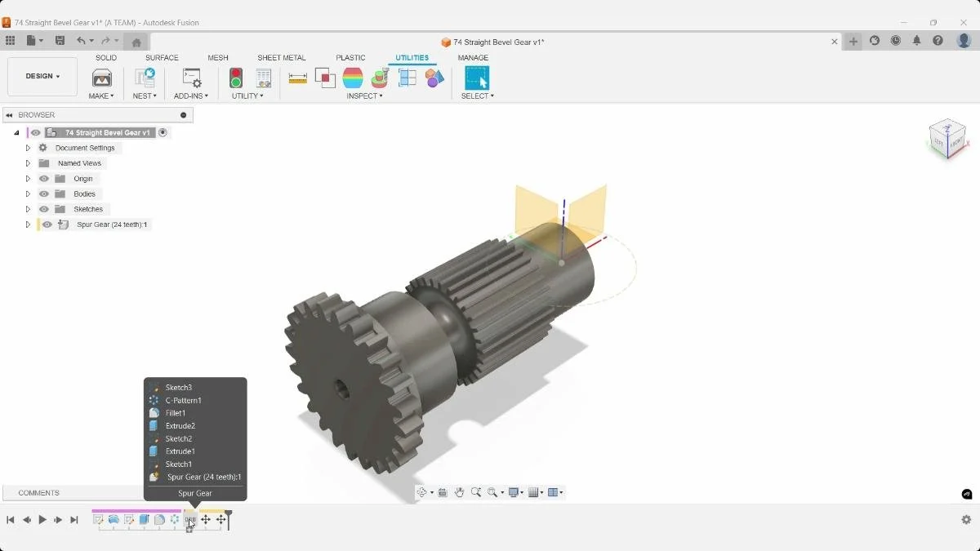Viewport: 980px width, 551px height.
Task: Open Grid and Snaps dropdown
Action: pos(535,492)
